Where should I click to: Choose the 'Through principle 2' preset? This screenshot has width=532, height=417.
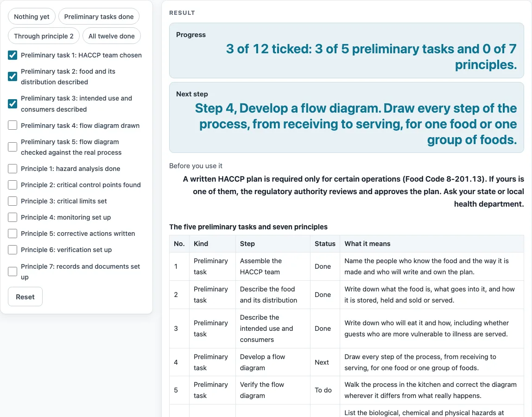pyautogui.click(x=44, y=36)
